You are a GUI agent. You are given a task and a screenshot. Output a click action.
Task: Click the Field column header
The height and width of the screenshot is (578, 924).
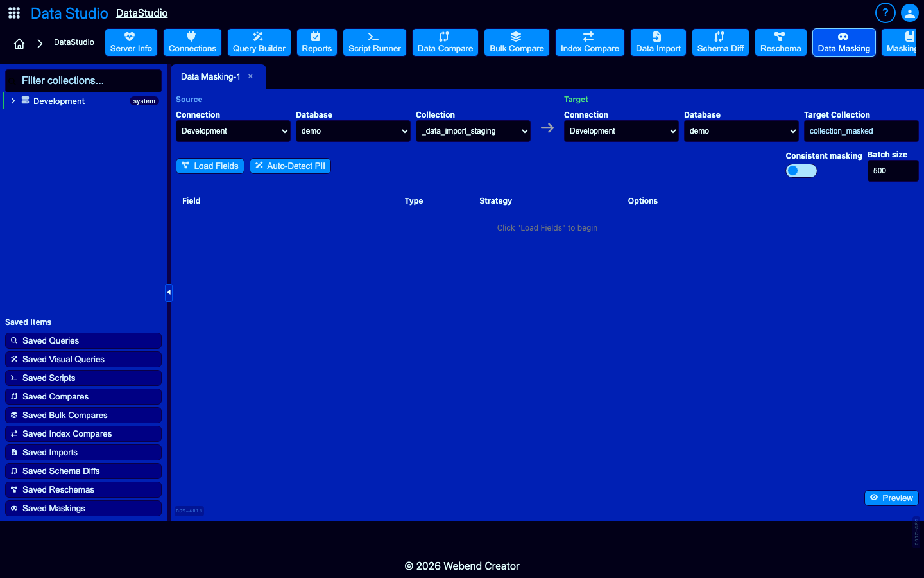[191, 201]
